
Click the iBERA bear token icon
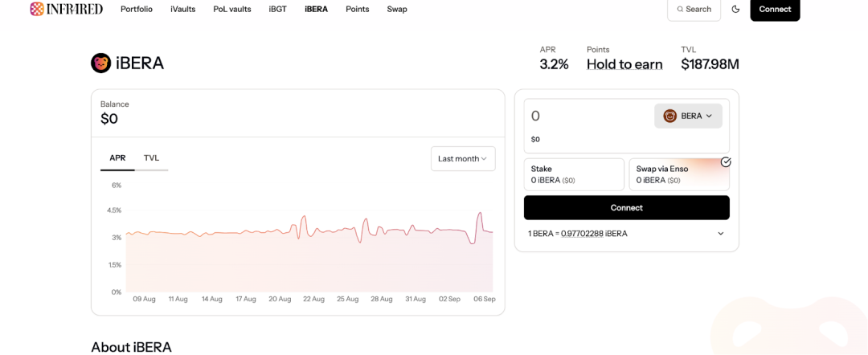101,63
